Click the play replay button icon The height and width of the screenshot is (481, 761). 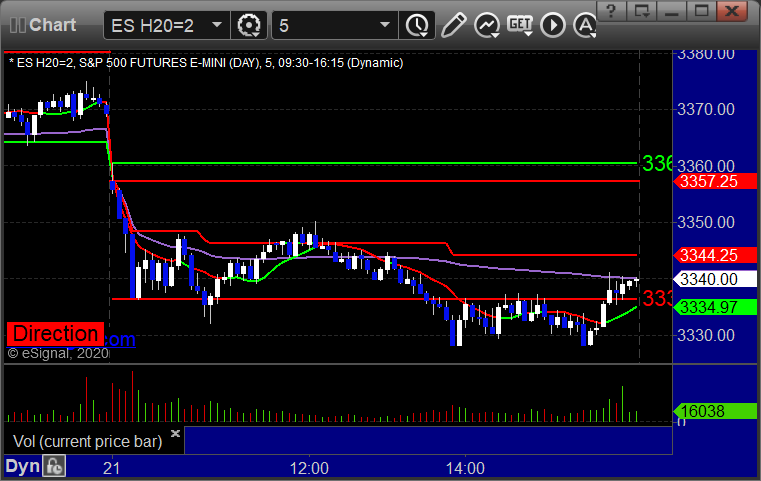tap(553, 25)
